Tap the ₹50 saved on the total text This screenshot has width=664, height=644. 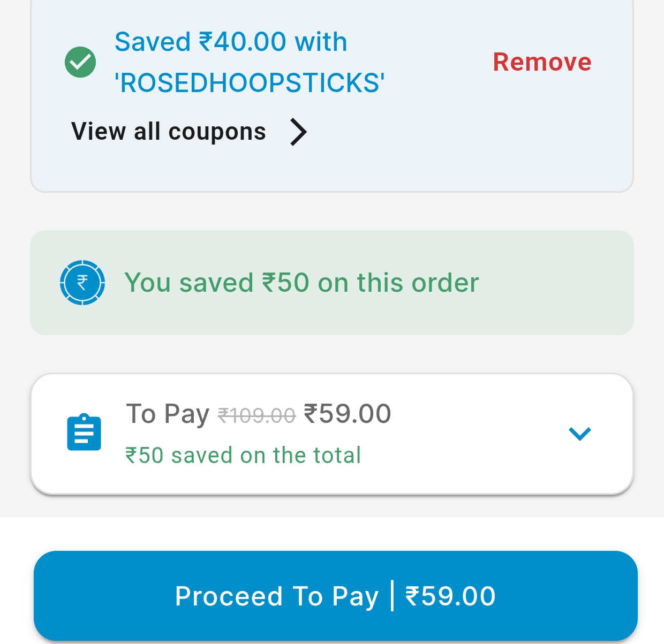[243, 456]
